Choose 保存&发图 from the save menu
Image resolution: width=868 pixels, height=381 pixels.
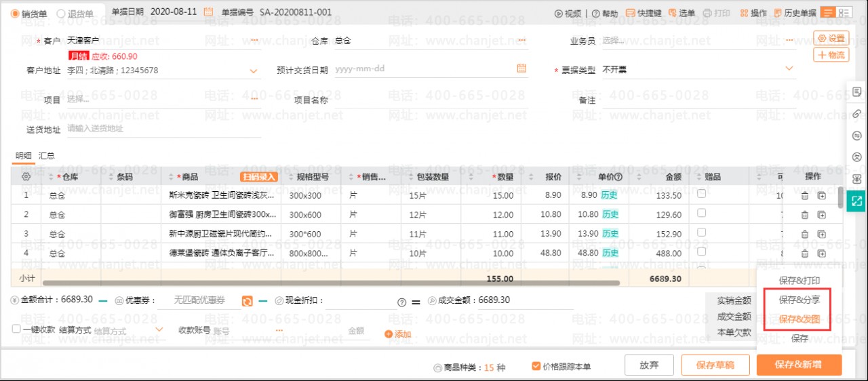coord(800,319)
